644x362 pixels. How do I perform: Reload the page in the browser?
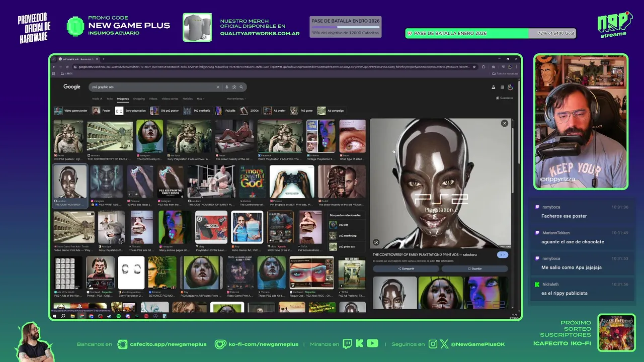click(67, 66)
